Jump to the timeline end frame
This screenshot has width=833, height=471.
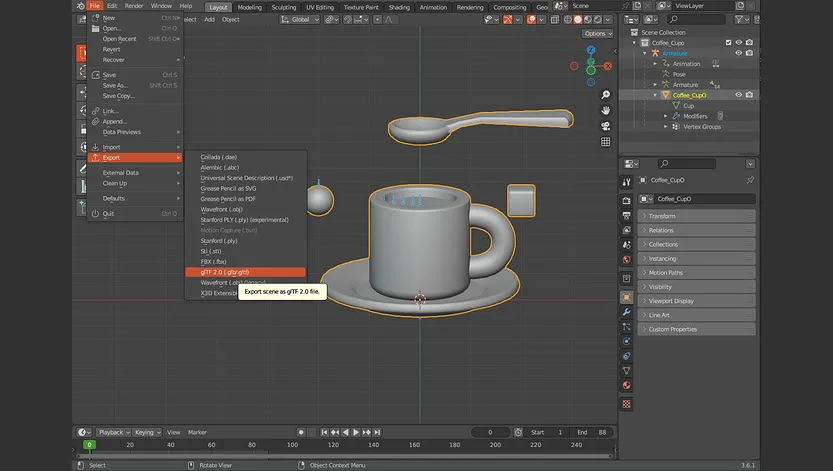377,432
